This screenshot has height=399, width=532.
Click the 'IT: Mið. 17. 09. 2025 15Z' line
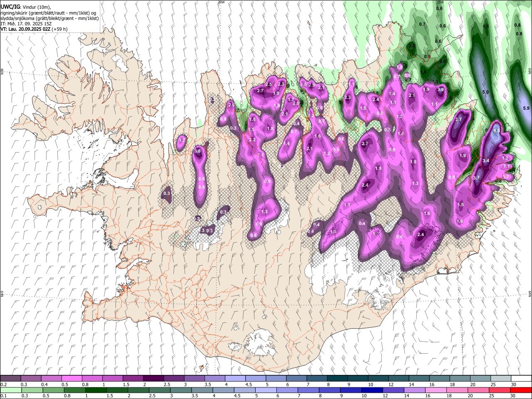tap(26, 24)
